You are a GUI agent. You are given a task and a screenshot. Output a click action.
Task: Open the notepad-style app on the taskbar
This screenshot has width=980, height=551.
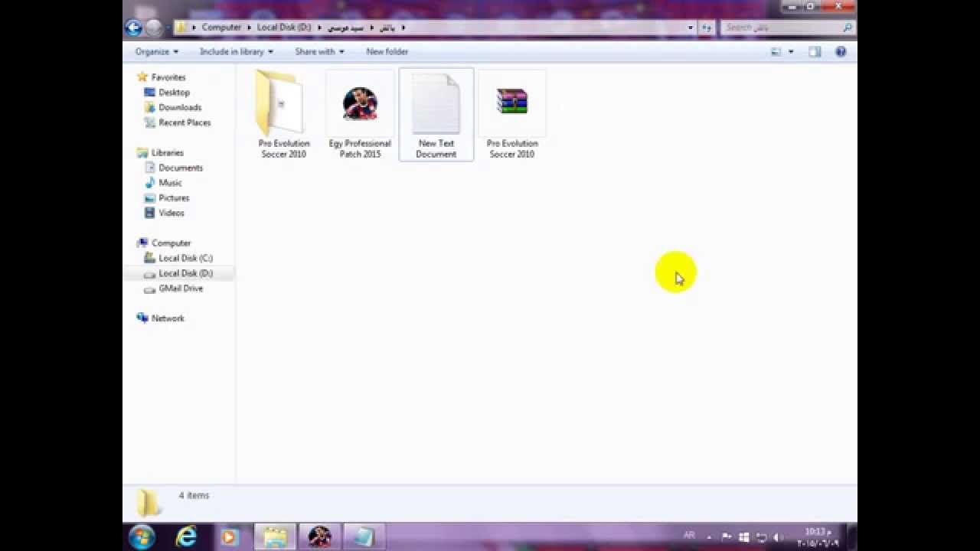coord(364,536)
